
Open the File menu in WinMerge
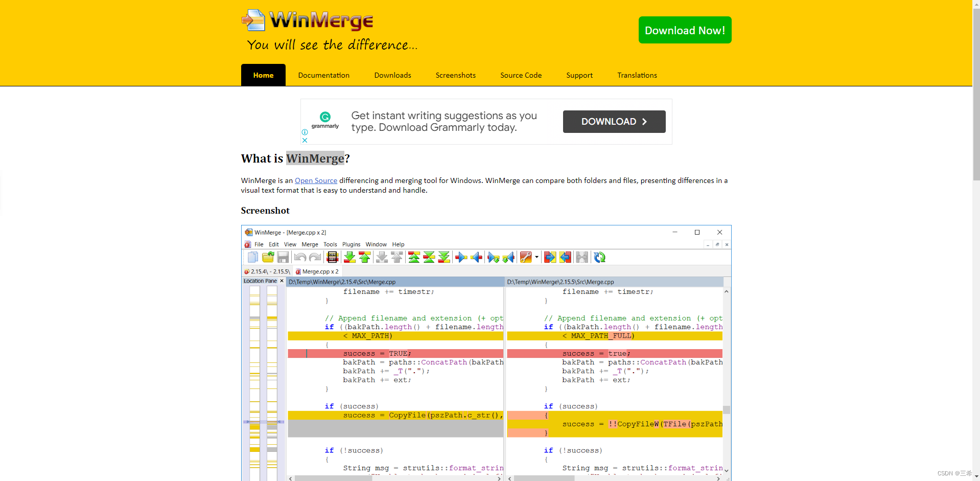tap(259, 244)
